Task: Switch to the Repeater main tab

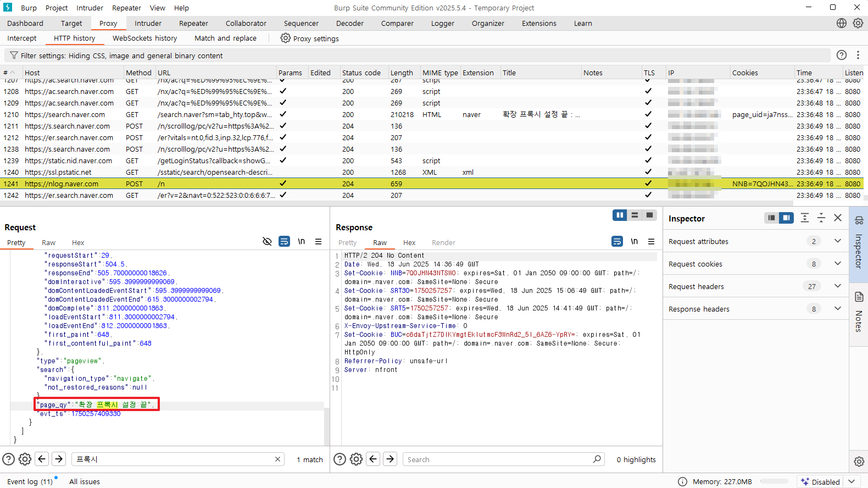Action: tap(193, 23)
